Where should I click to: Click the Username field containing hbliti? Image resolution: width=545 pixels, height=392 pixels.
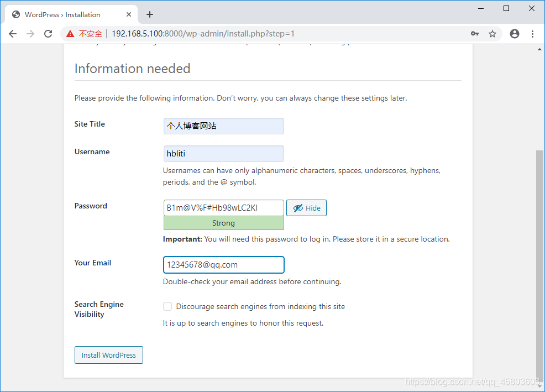[x=223, y=154]
